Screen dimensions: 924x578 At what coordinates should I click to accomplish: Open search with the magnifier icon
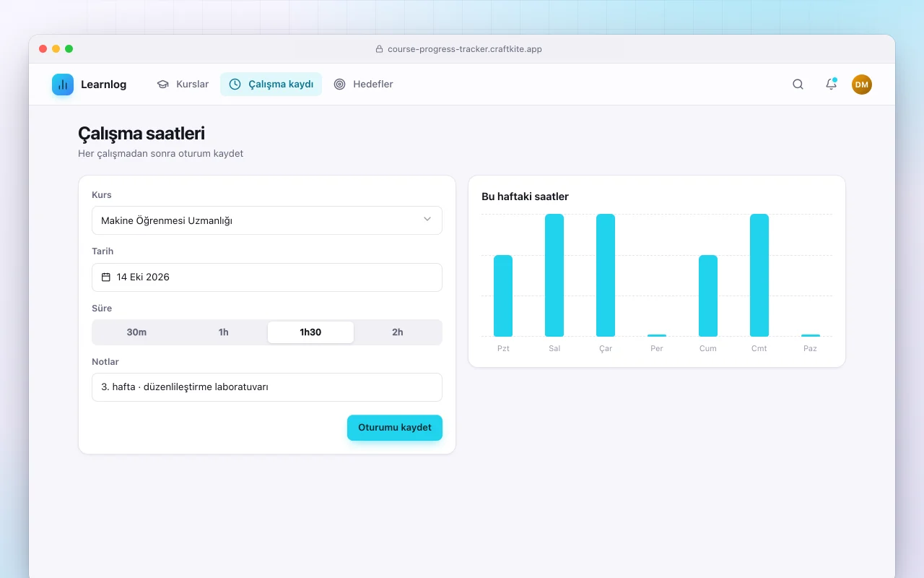point(798,85)
